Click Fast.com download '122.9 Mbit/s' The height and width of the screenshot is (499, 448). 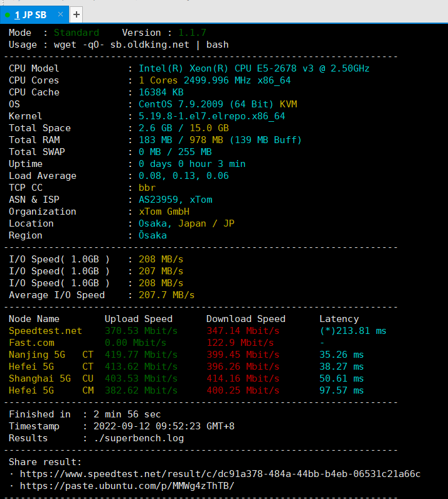tap(240, 343)
